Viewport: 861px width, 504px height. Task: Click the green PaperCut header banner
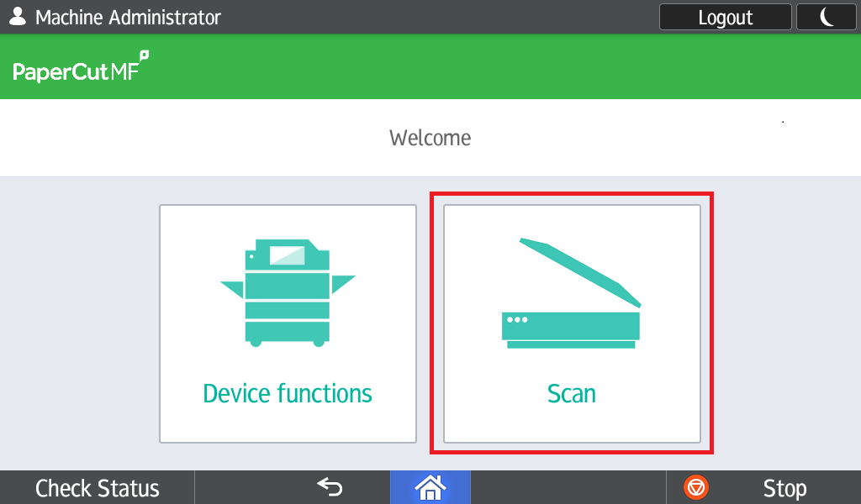504,67
